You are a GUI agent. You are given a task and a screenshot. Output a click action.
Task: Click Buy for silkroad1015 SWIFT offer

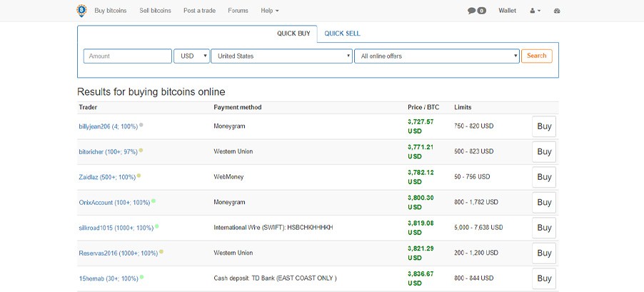pos(544,228)
